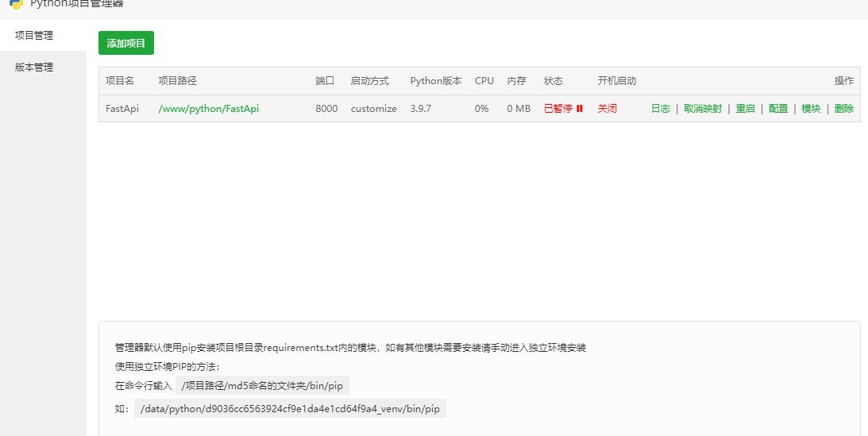The height and width of the screenshot is (436, 868).
Task: Click the red pause icon beside 已暂停
Action: pyautogui.click(x=580, y=109)
